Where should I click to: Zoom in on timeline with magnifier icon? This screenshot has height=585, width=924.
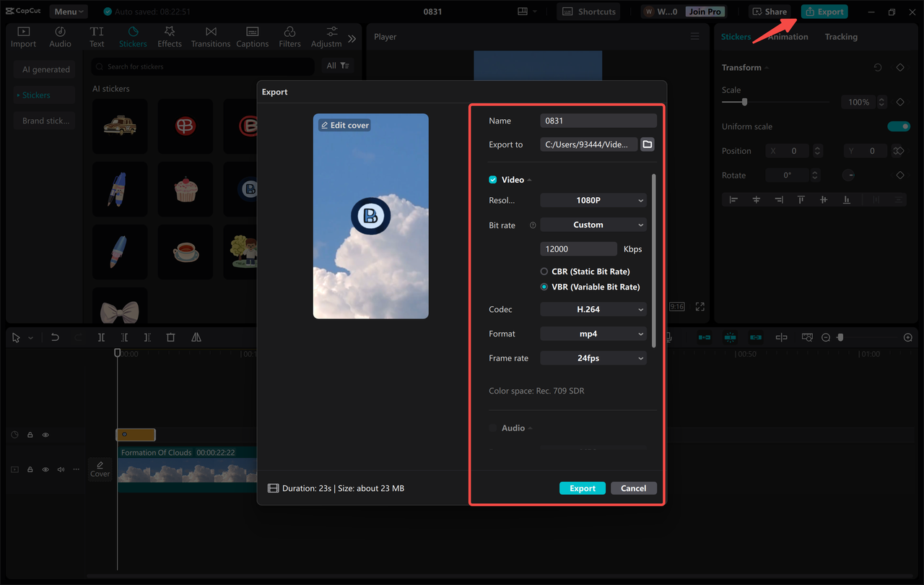(907, 337)
